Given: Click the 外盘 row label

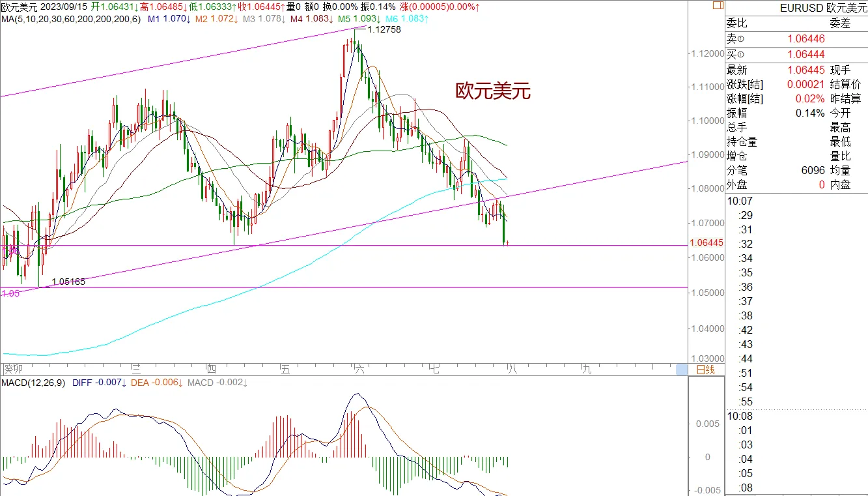Looking at the screenshot, I should [x=737, y=184].
